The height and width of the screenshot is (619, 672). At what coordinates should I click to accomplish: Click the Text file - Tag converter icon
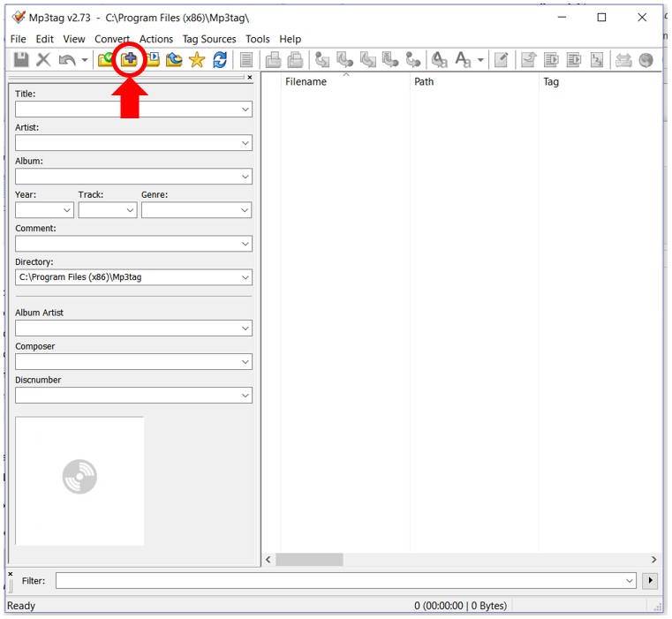pyautogui.click(x=390, y=59)
